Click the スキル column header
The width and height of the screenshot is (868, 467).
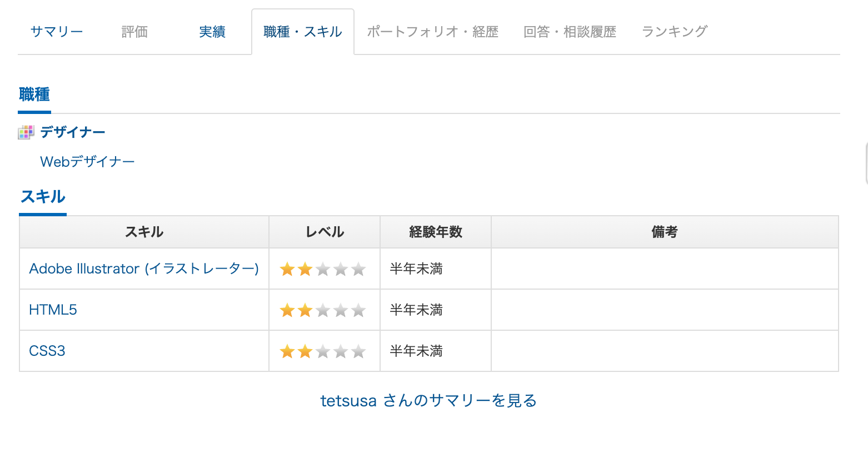click(x=144, y=232)
